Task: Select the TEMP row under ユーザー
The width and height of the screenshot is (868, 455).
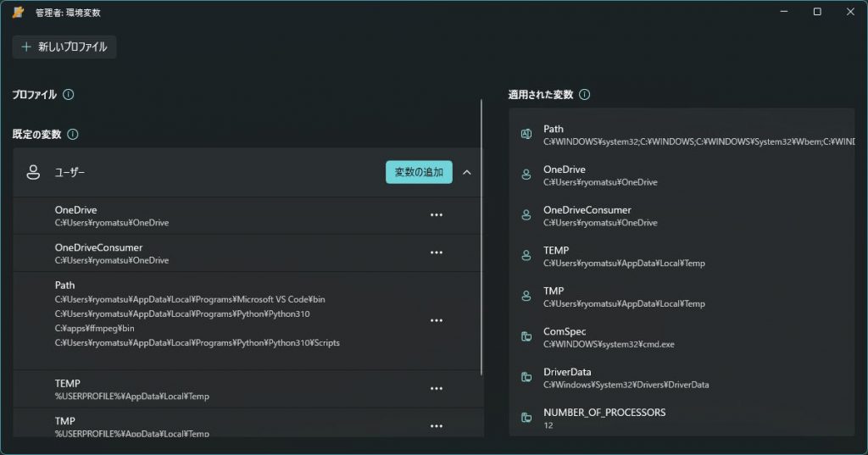Action: point(248,389)
